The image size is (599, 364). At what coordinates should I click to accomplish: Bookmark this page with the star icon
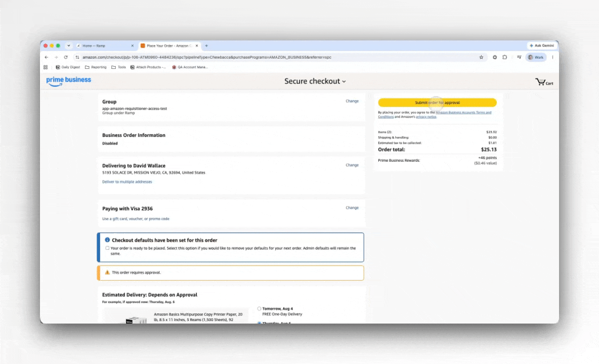pos(481,57)
